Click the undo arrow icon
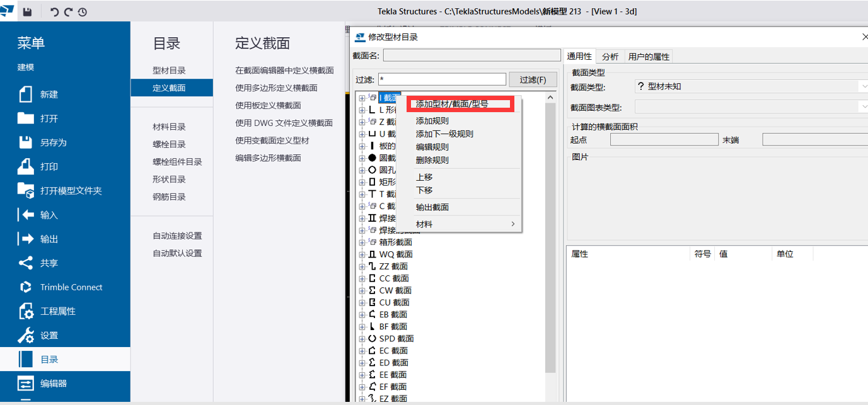Screen dimensions: 868x405 point(55,12)
